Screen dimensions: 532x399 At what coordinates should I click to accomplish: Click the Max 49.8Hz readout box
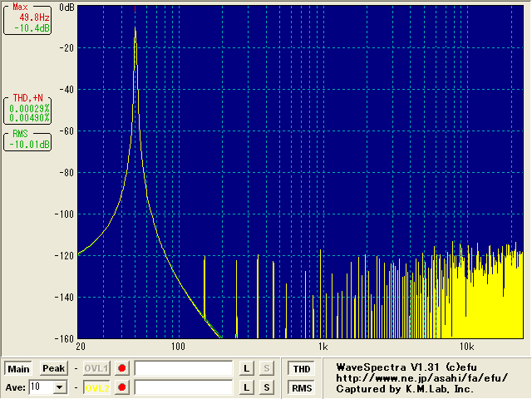(27, 19)
